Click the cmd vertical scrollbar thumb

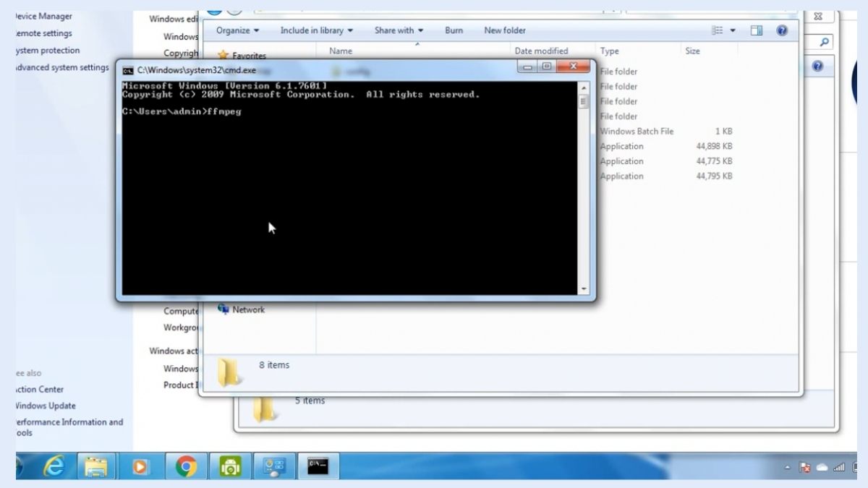pyautogui.click(x=584, y=101)
